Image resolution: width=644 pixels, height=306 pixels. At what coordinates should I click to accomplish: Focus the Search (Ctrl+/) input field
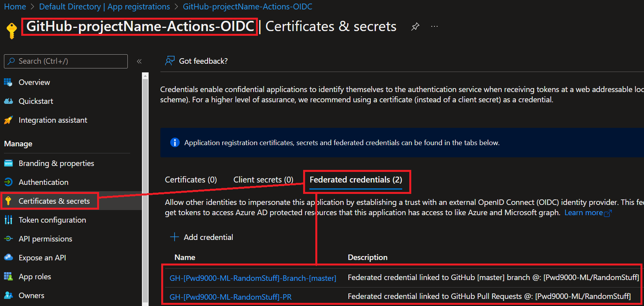pyautogui.click(x=66, y=61)
